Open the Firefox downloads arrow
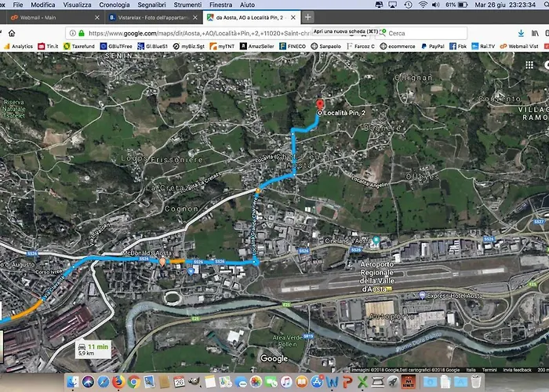 521,33
